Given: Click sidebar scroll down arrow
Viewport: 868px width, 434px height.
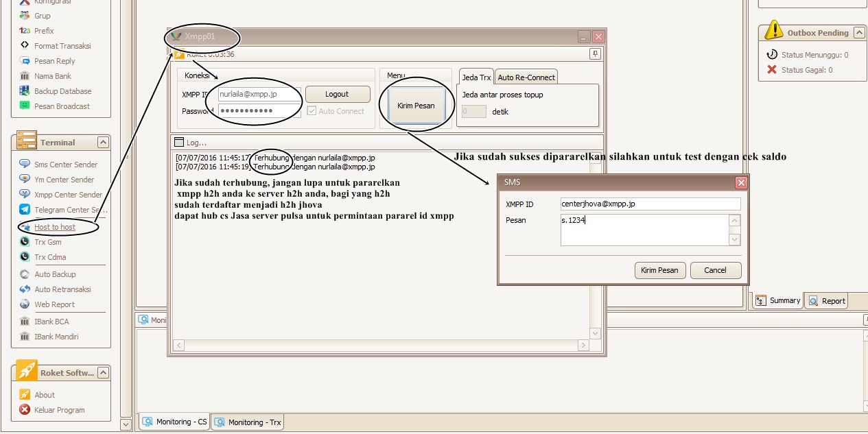Looking at the screenshot, I should click(x=126, y=424).
